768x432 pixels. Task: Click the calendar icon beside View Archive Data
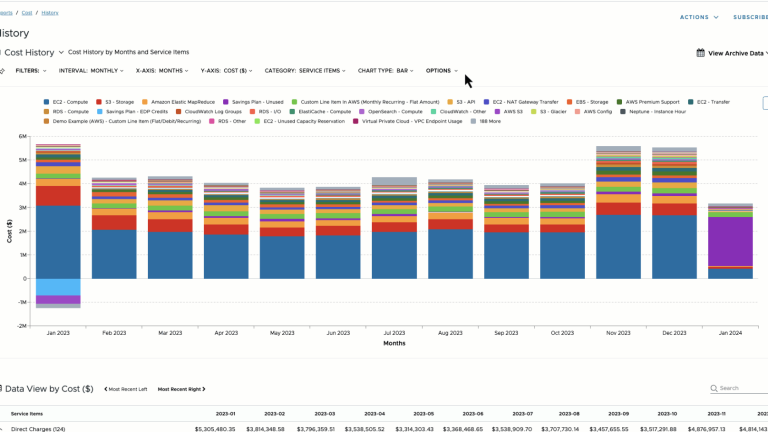pyautogui.click(x=700, y=53)
